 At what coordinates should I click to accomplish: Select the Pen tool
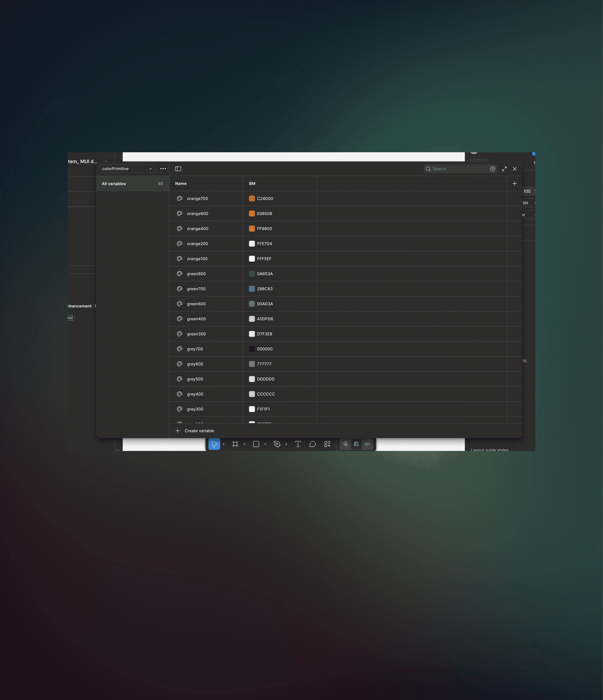277,444
